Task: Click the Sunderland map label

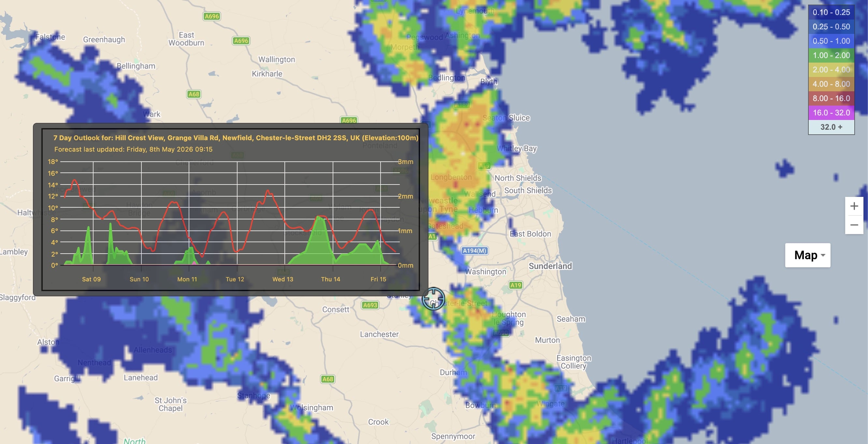Action: (x=550, y=266)
